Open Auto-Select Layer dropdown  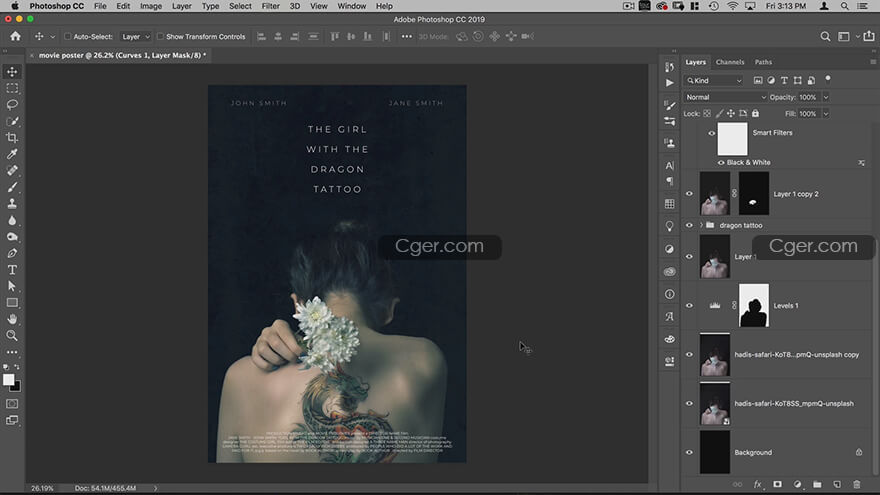click(x=136, y=36)
